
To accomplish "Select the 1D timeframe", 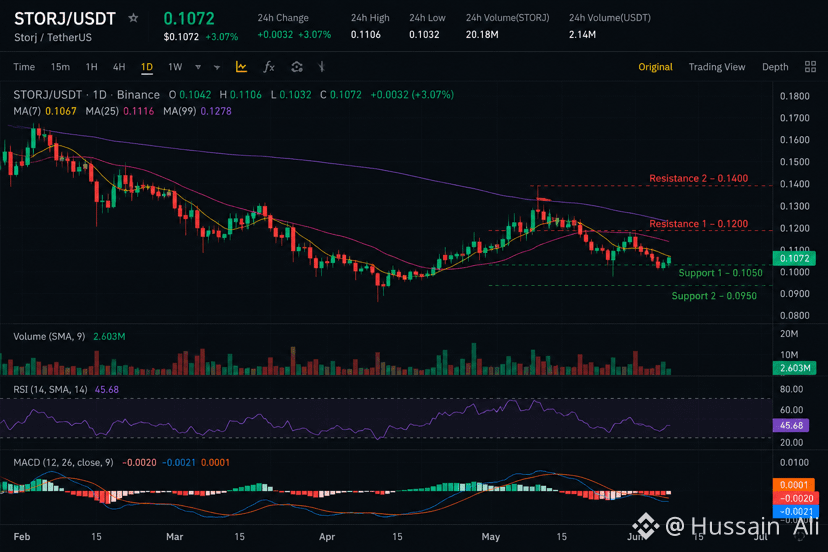I will pyautogui.click(x=147, y=67).
